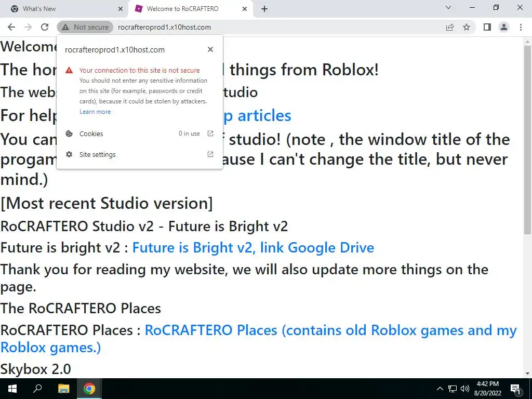Viewport: 532px width, 399px height.
Task: Open the profile avatar icon
Action: point(504,27)
